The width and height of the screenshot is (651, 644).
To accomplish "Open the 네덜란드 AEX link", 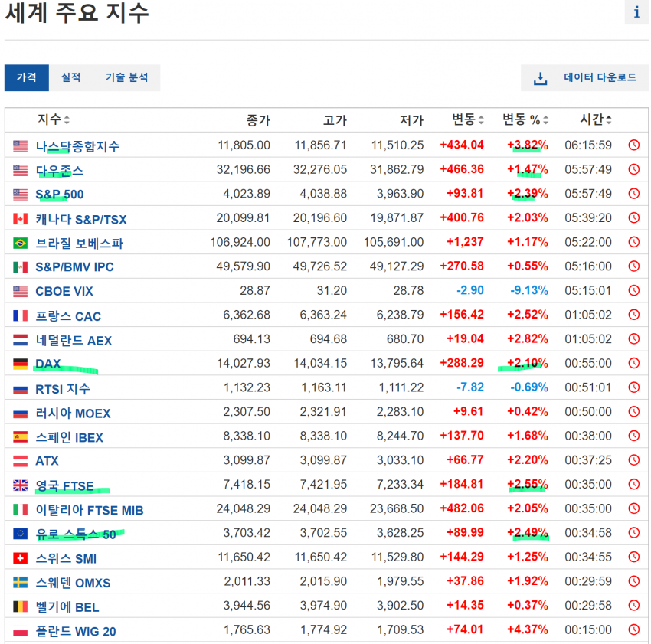I will (74, 341).
